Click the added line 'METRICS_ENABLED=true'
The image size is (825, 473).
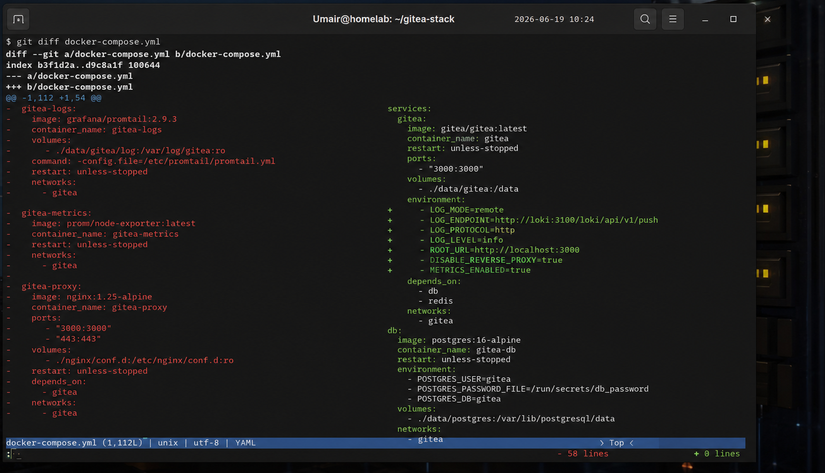[x=480, y=270]
